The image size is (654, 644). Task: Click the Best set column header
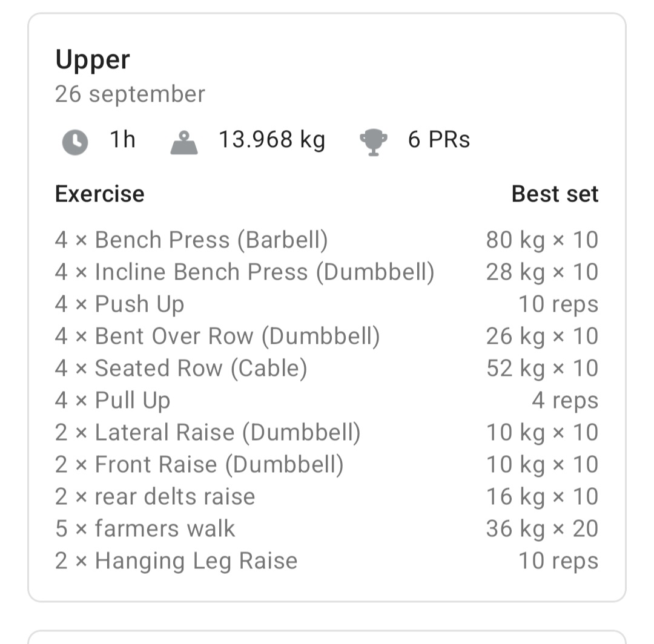(x=555, y=194)
